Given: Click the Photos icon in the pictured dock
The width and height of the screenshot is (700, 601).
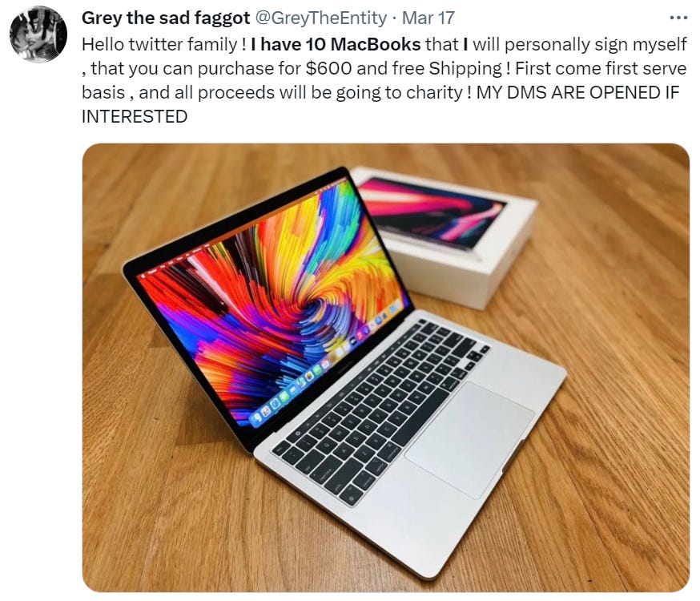Looking at the screenshot, I should [309, 376].
